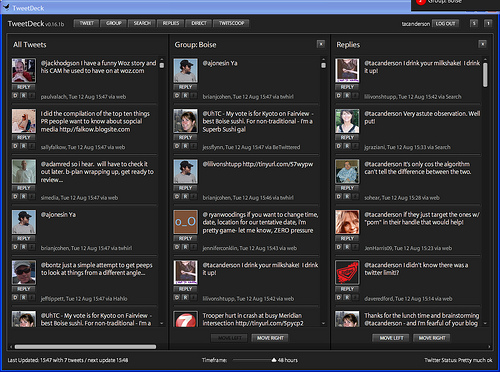500x372 pixels.
Task: Click the D direct-message icon under paulvalach's tweet
Action: [15, 95]
